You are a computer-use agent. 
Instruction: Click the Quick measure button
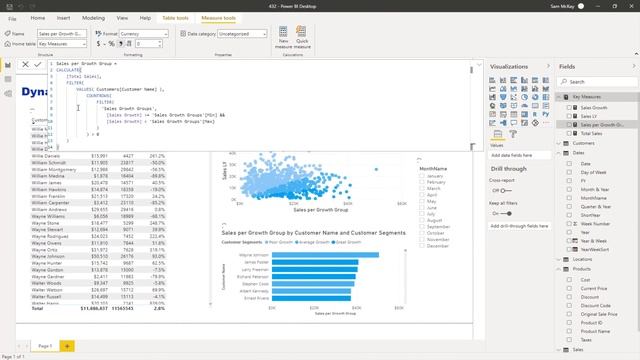pos(302,38)
